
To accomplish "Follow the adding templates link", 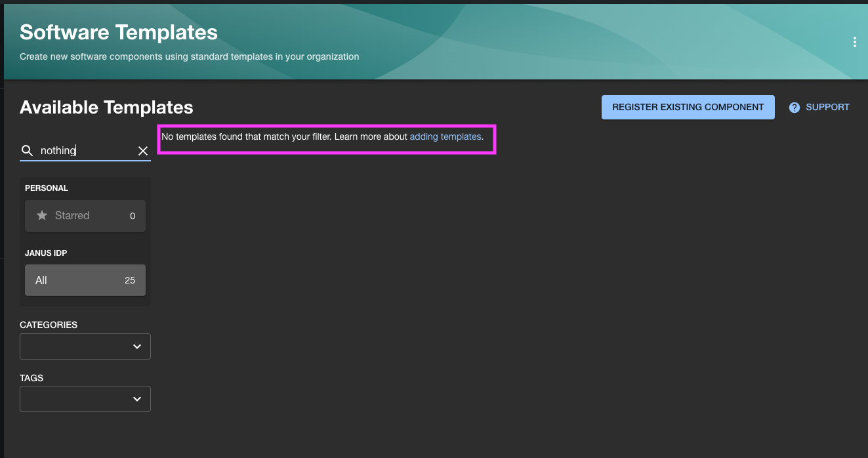I will pos(445,136).
